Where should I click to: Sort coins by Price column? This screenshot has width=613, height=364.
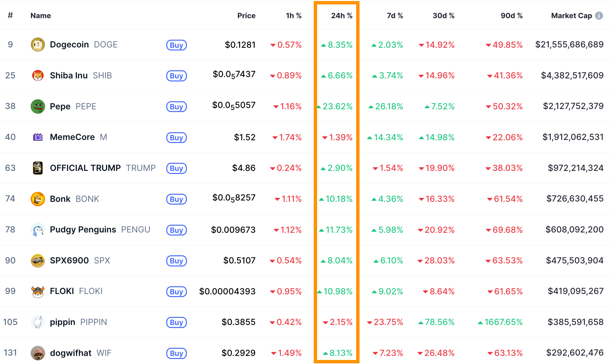coord(246,15)
